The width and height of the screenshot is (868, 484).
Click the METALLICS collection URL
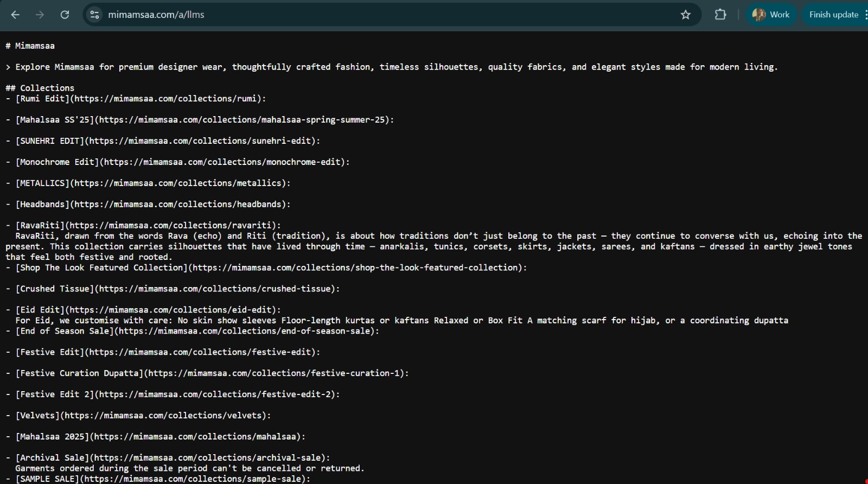(180, 183)
